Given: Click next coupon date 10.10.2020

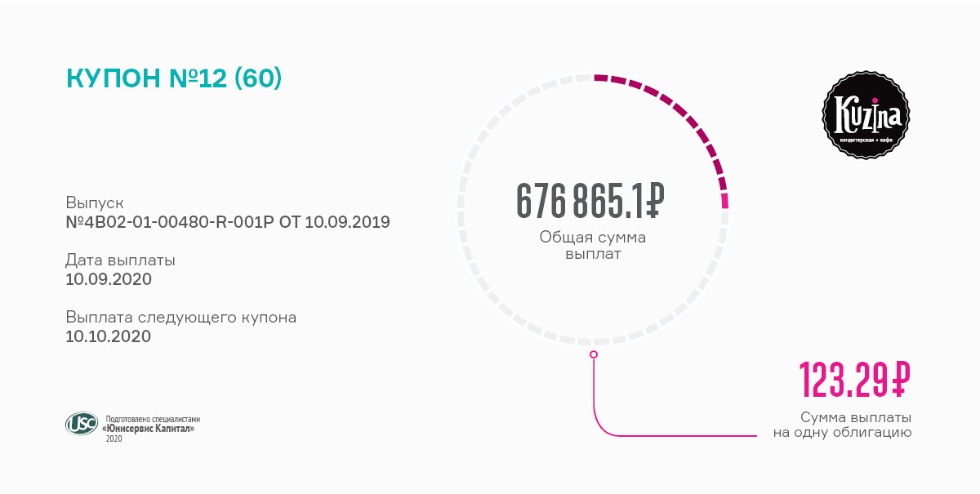Looking at the screenshot, I should [108, 336].
